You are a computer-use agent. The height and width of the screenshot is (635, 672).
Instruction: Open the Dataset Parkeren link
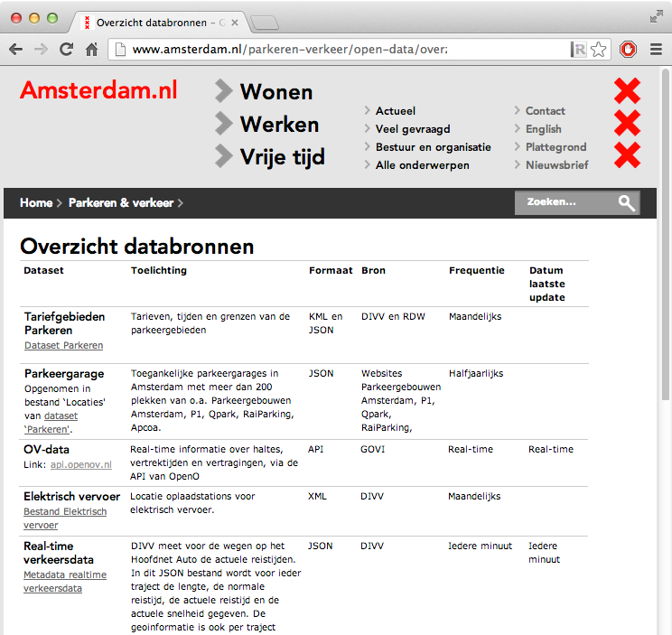coord(64,345)
